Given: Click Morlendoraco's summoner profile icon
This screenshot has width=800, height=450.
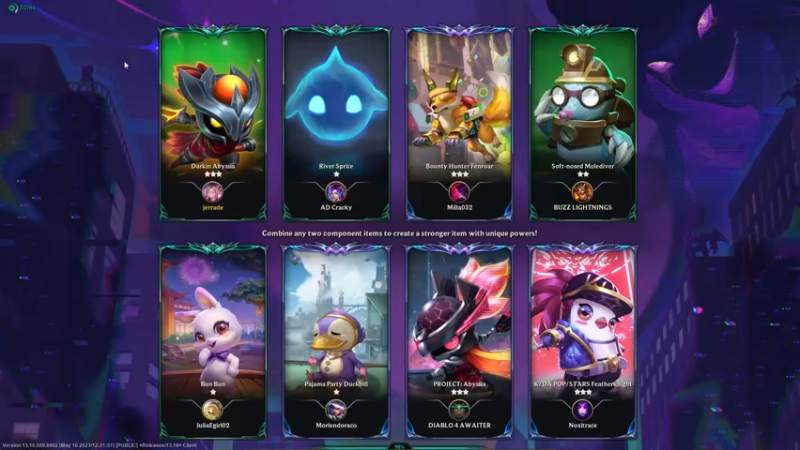Looking at the screenshot, I should point(336,410).
